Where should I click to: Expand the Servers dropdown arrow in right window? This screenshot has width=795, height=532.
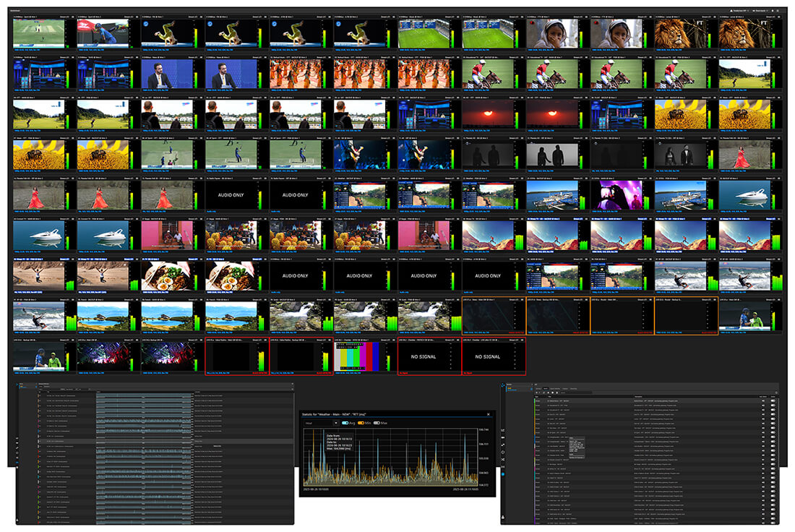click(532, 385)
